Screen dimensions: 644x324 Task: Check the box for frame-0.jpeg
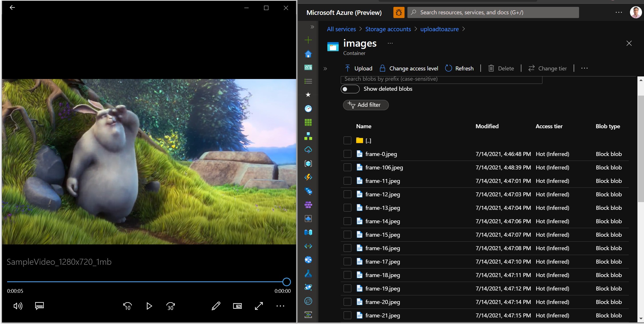(347, 154)
